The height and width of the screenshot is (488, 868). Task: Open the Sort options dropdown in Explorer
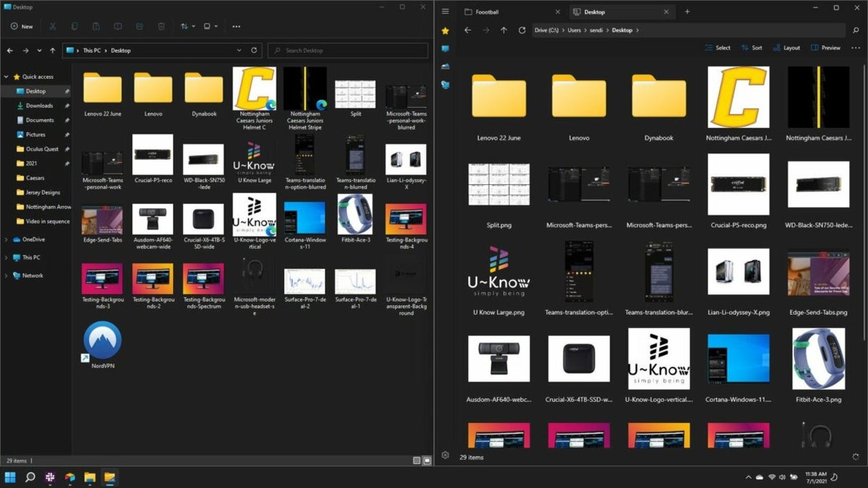[x=186, y=26]
